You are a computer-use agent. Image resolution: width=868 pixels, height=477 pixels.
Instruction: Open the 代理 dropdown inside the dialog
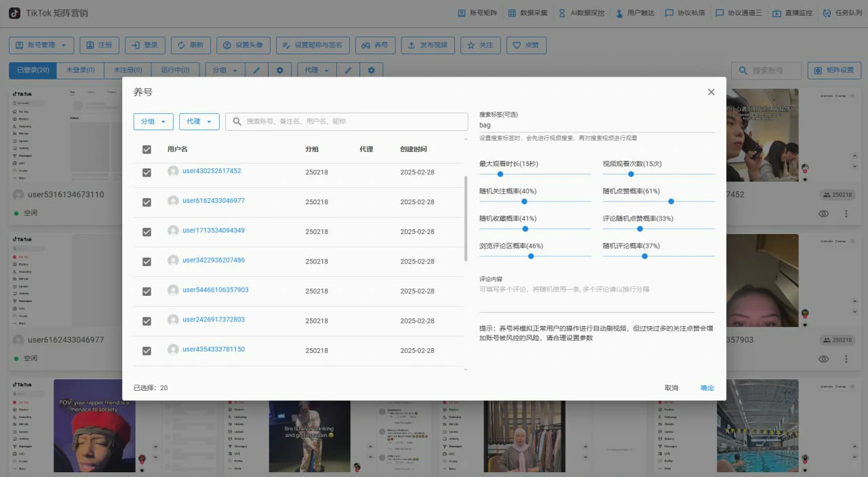tap(199, 121)
